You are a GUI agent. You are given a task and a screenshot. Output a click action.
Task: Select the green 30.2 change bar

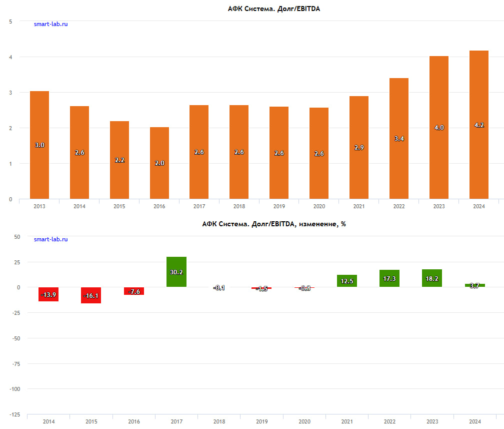pyautogui.click(x=176, y=272)
